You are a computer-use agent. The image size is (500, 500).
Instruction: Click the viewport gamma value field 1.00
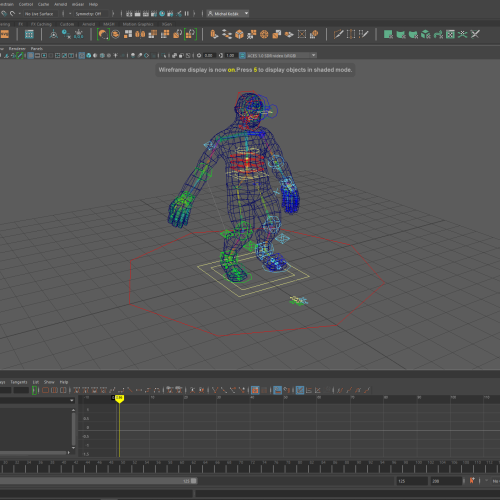(x=230, y=55)
